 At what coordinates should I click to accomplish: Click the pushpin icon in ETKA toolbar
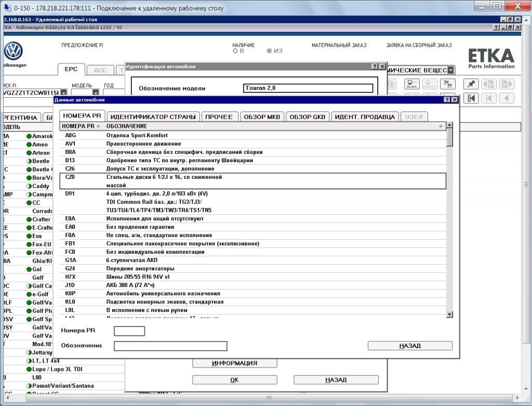coord(471,84)
